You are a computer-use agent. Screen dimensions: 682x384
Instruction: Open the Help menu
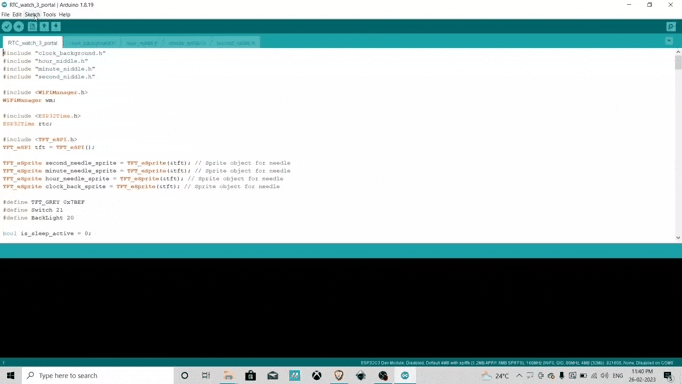coord(64,14)
